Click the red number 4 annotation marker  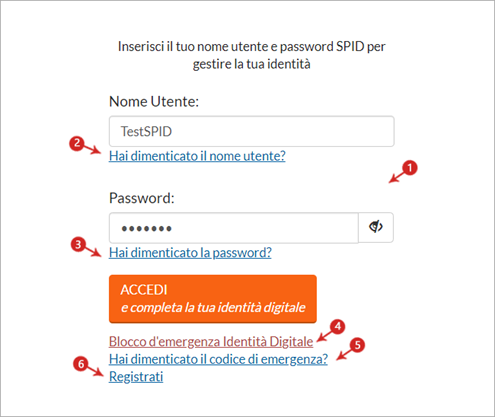click(x=337, y=327)
